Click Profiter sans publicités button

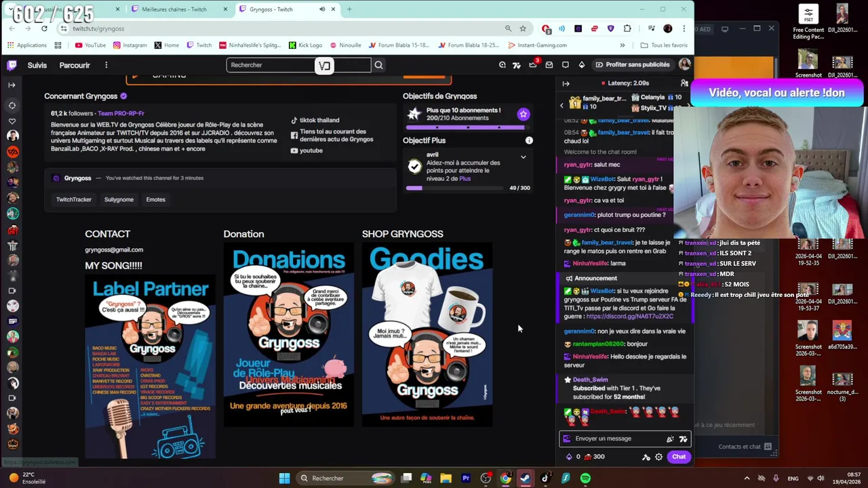(x=632, y=65)
